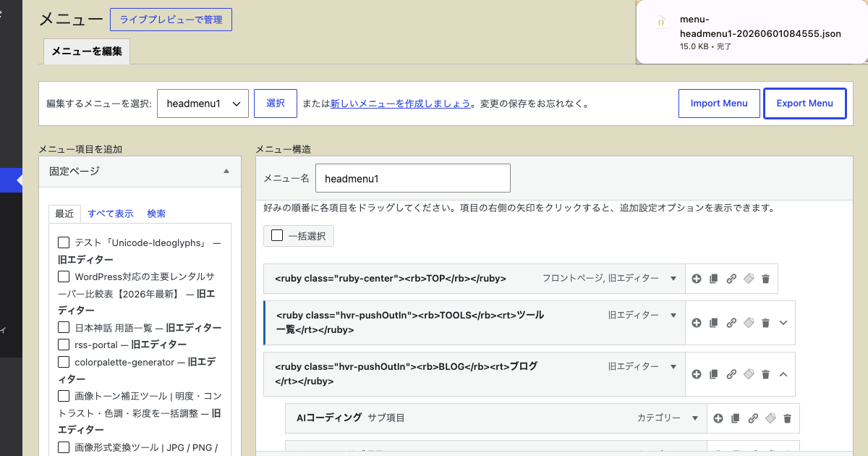This screenshot has width=868, height=456.
Task: Click the Import Menu button
Action: point(719,104)
